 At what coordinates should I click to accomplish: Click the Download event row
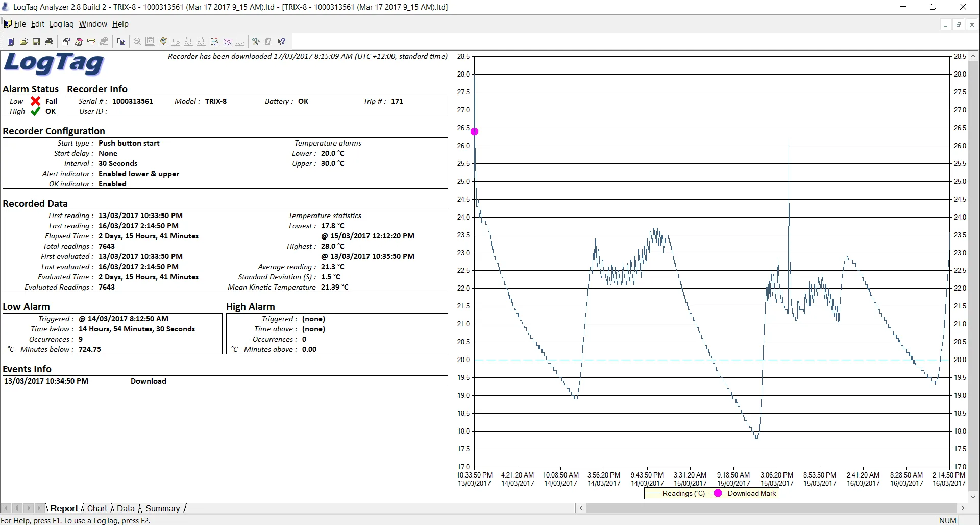(225, 381)
